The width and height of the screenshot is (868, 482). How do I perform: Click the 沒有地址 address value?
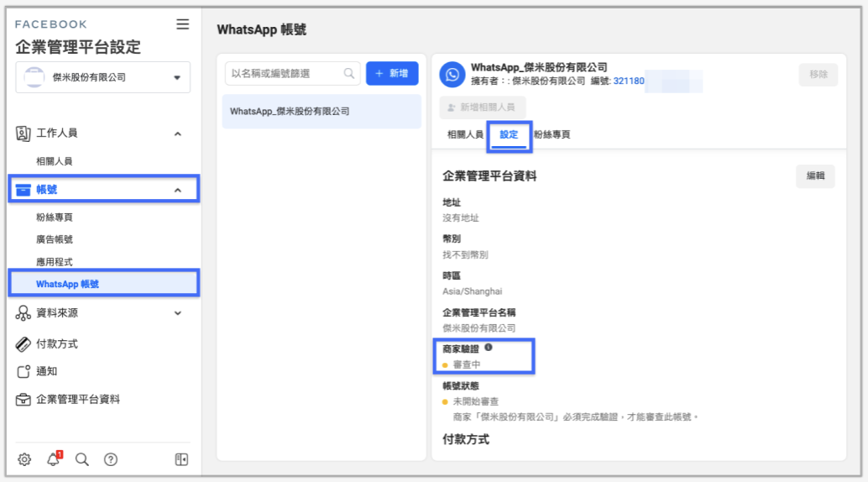click(461, 217)
